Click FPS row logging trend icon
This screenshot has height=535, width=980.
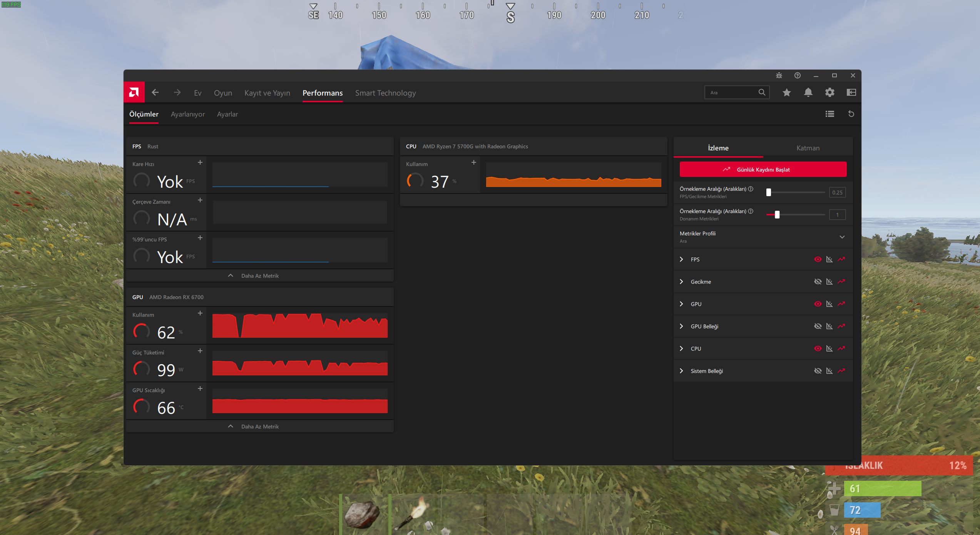point(841,259)
